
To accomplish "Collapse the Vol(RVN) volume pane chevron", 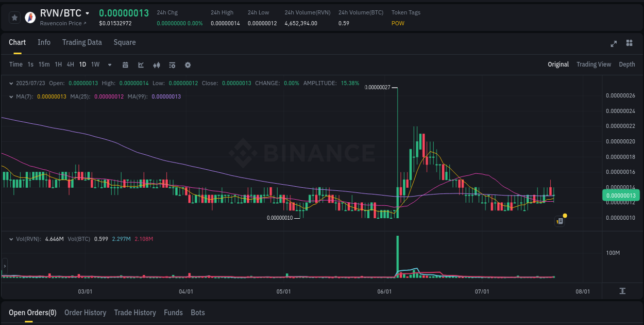I will point(11,239).
